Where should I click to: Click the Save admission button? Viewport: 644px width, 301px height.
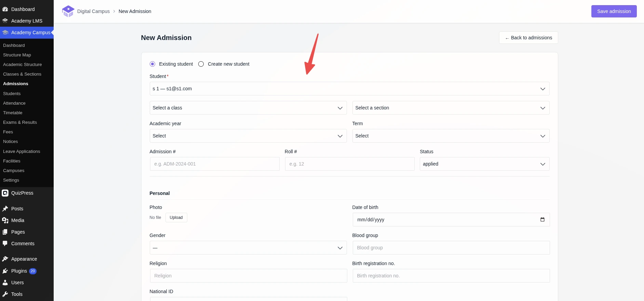[x=614, y=11]
